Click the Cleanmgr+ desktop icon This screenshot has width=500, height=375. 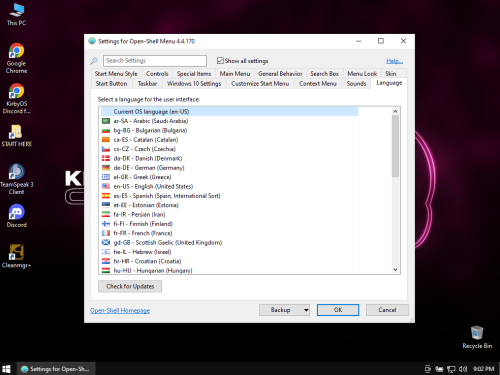(x=16, y=256)
